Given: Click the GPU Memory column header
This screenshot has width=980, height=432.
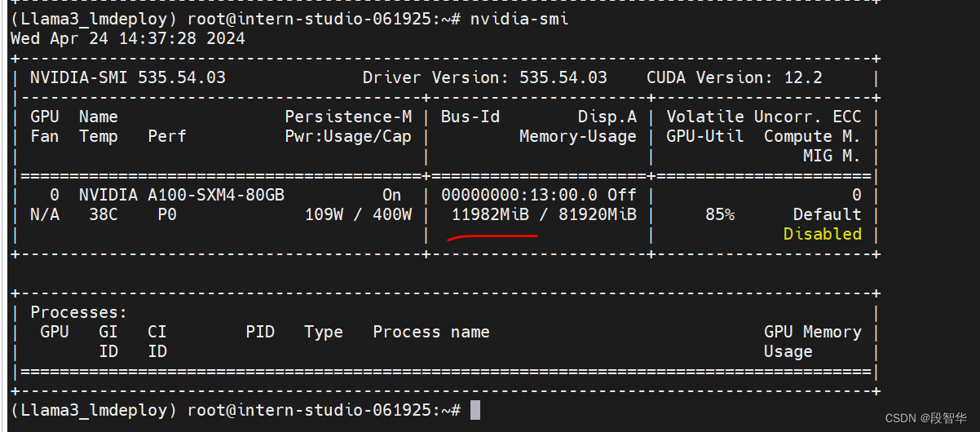Looking at the screenshot, I should pos(813,332).
